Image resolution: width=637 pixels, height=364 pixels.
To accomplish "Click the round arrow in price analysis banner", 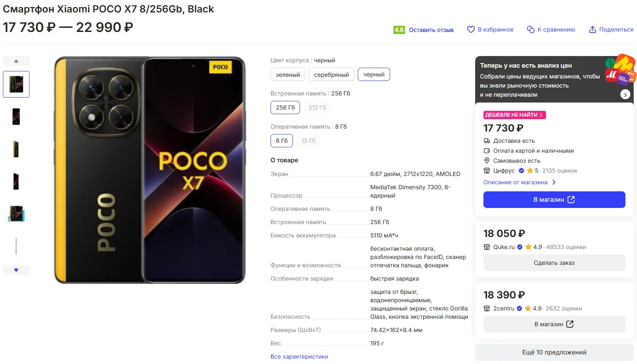I will tap(625, 95).
